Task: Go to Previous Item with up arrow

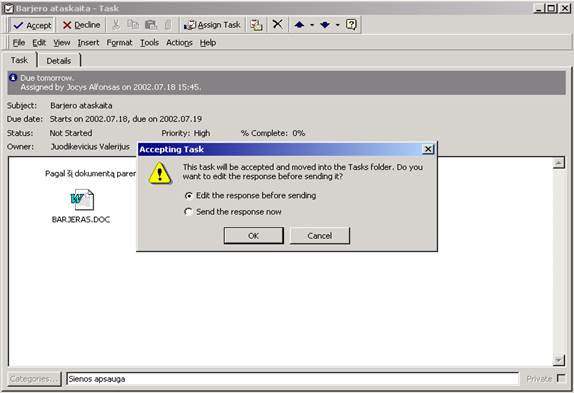Action: pyautogui.click(x=299, y=25)
